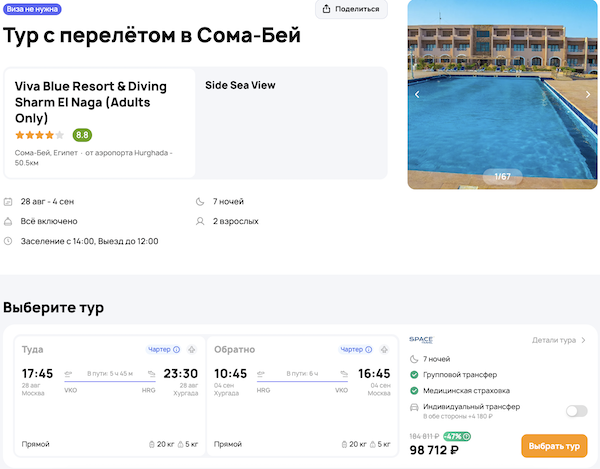This screenshot has height=469, width=600.
Task: Select the Viva Blue Resort hotel card
Action: tap(100, 122)
